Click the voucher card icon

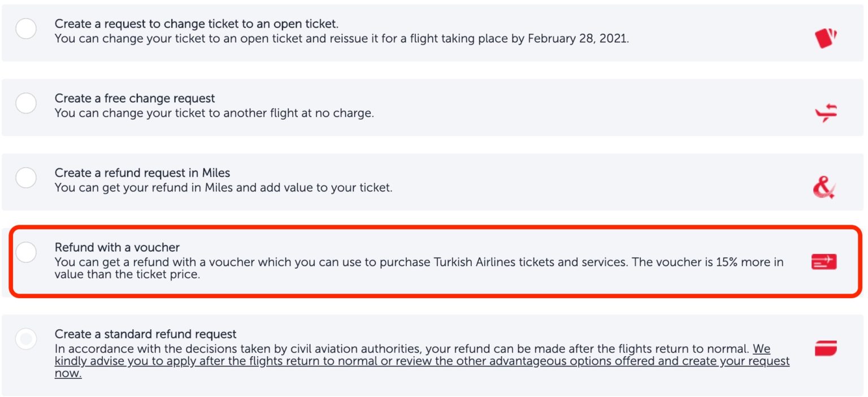click(x=823, y=261)
